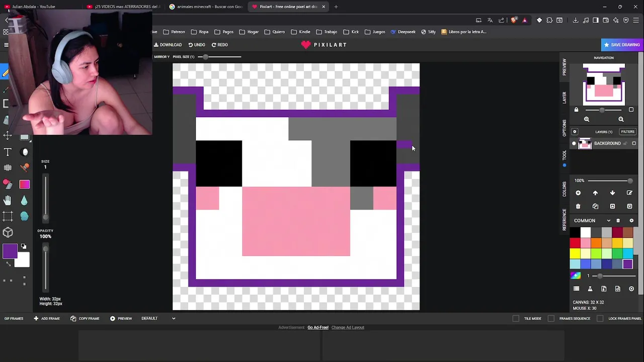Delete the selected layer

(578, 206)
